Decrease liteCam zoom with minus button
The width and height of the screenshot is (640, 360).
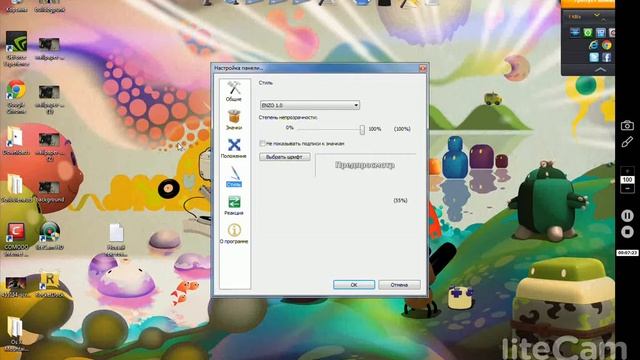(627, 189)
